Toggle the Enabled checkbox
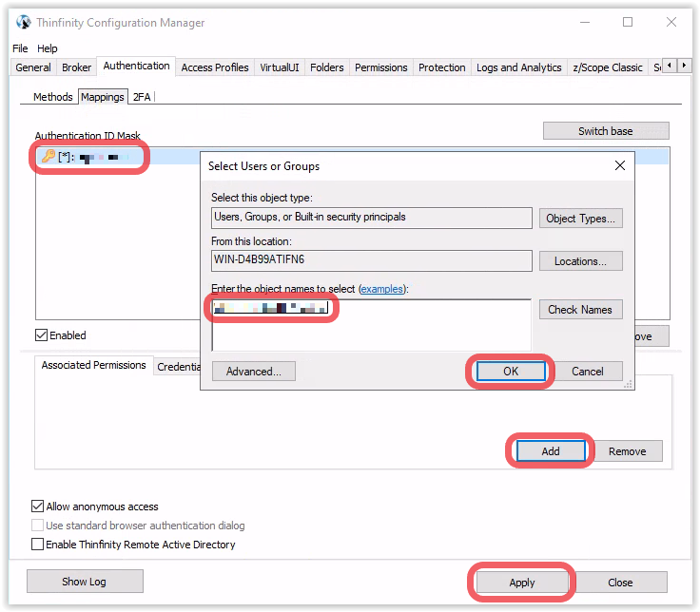Viewport: 700px width, 612px height. click(41, 335)
